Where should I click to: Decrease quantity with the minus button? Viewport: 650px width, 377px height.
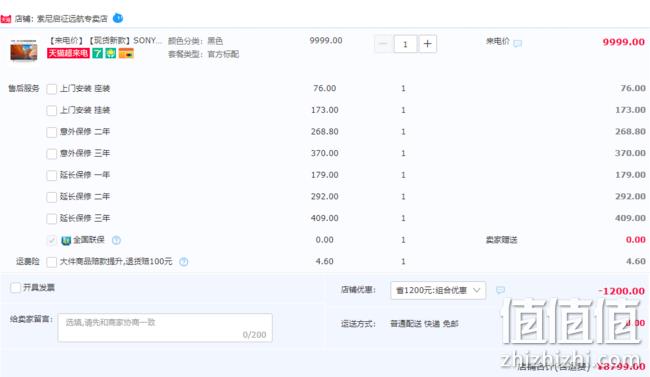pyautogui.click(x=383, y=44)
